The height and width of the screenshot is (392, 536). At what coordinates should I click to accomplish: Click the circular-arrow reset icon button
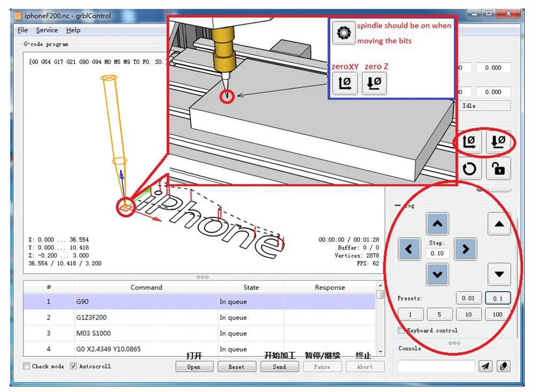tap(470, 169)
